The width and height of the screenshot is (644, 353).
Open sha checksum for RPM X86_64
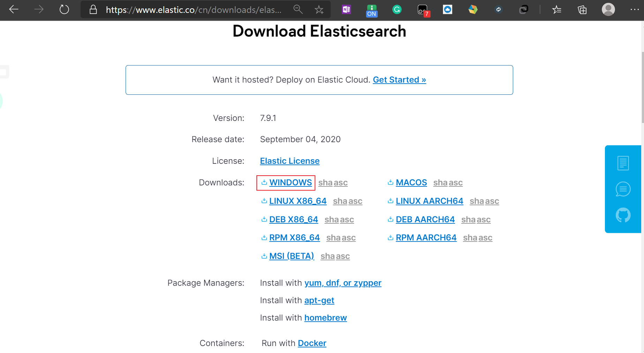point(334,238)
